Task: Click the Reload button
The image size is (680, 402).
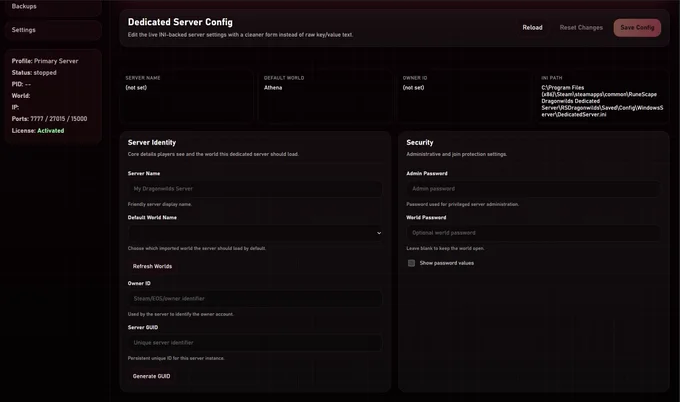Action: point(532,27)
